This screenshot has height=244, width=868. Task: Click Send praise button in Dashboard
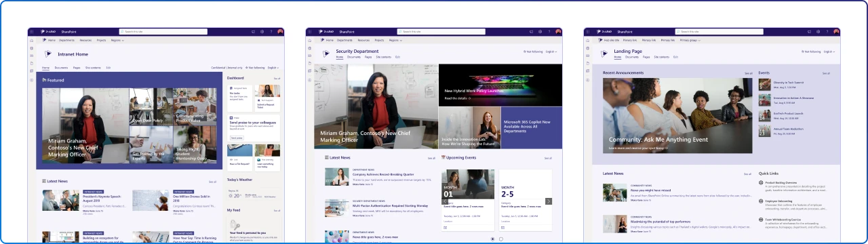(236, 138)
